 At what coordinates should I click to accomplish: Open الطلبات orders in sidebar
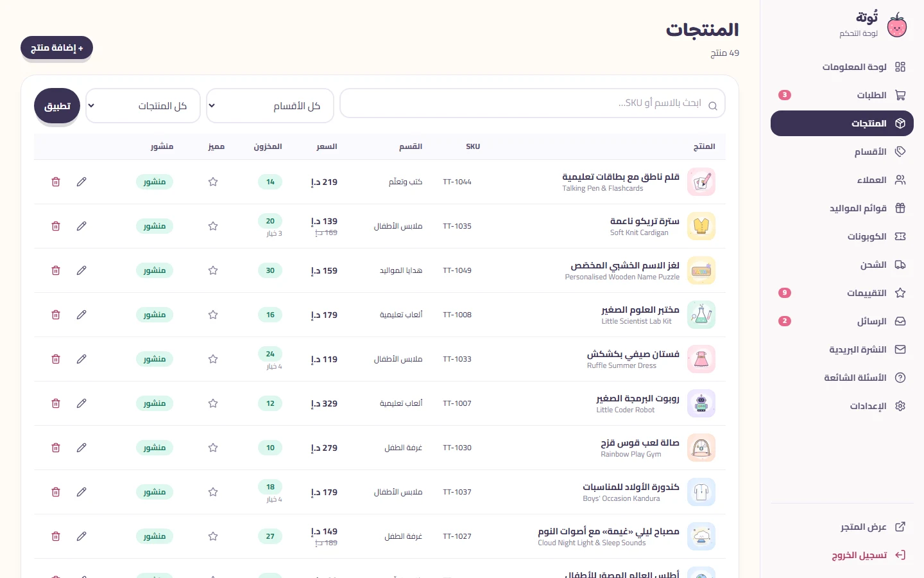tap(842, 95)
